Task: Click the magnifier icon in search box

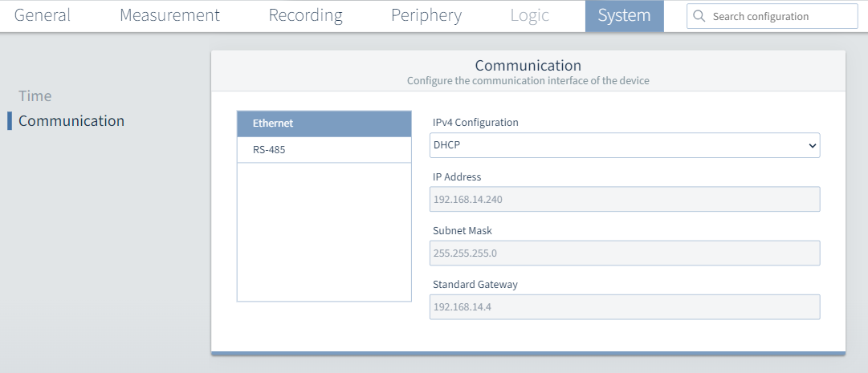Action: coord(699,17)
